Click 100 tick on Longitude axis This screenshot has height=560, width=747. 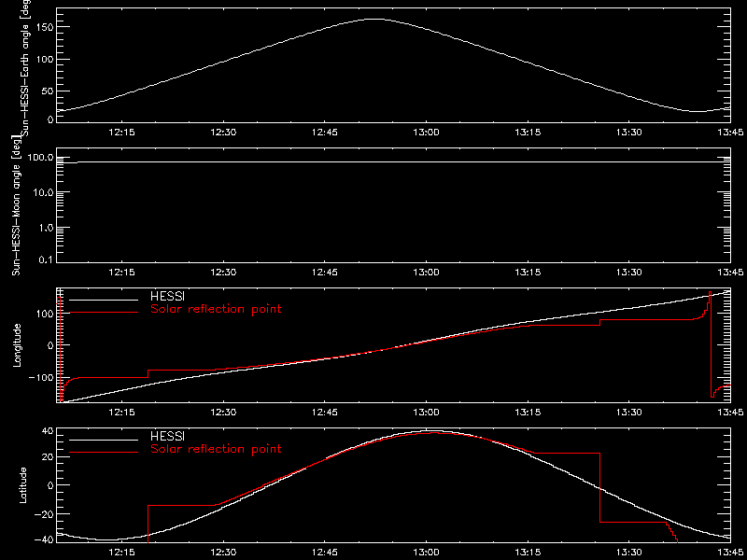click(x=44, y=314)
